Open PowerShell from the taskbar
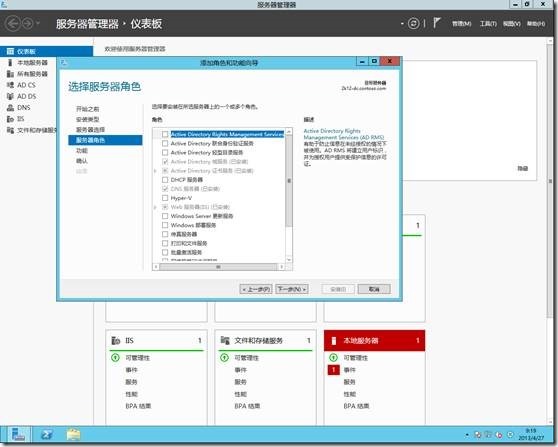Image resolution: width=558 pixels, height=447 pixels. (x=47, y=435)
